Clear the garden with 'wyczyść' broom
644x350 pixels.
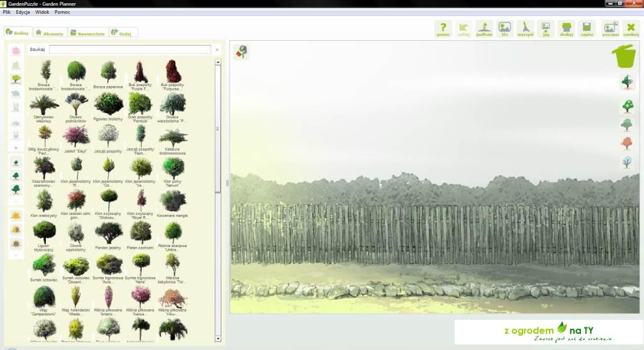coord(525,29)
